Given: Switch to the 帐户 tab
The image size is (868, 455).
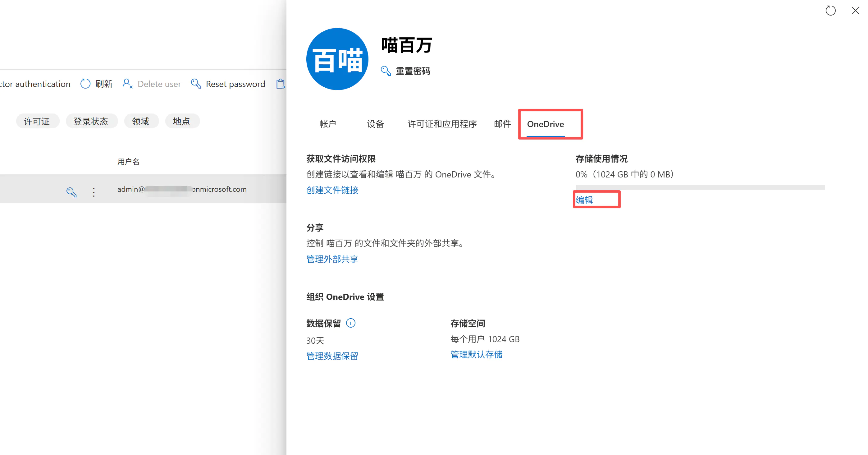Looking at the screenshot, I should pos(327,124).
